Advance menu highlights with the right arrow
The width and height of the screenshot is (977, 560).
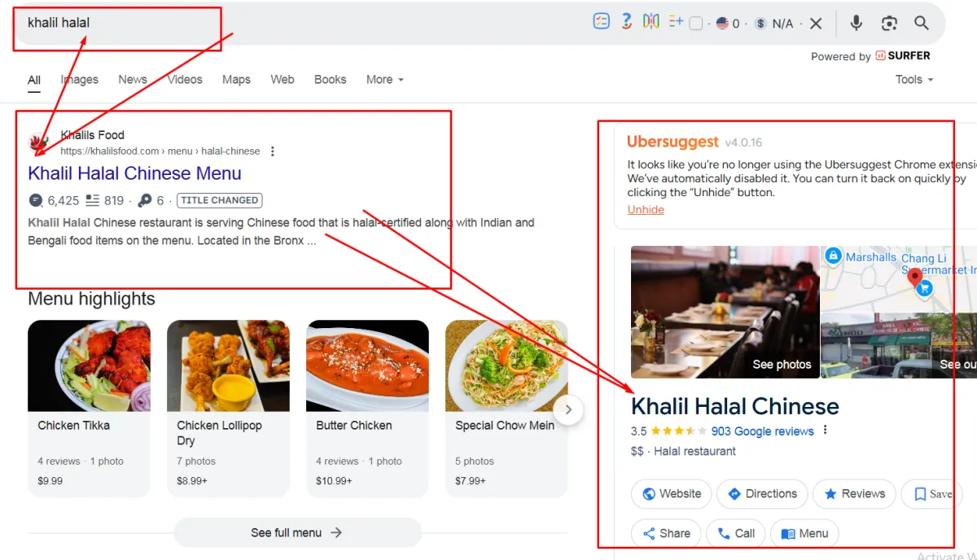click(569, 409)
